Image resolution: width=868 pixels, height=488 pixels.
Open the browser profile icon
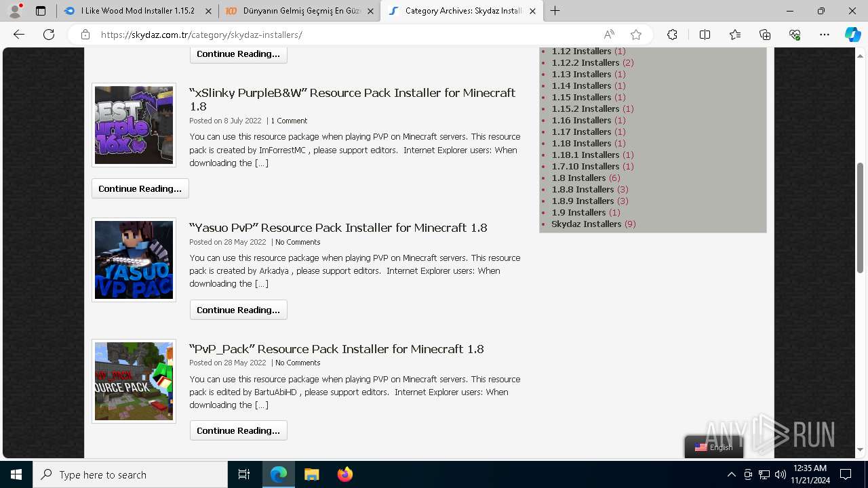pyautogui.click(x=15, y=11)
